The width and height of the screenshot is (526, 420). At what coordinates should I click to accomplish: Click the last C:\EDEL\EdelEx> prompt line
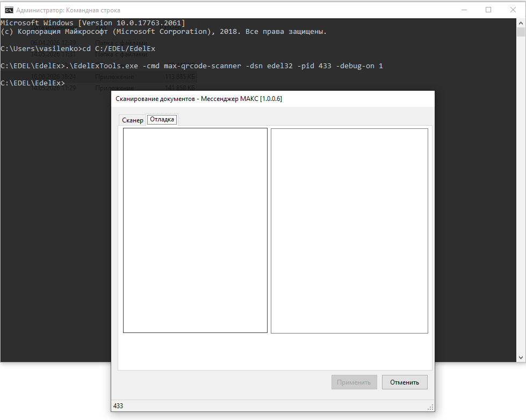pos(33,83)
